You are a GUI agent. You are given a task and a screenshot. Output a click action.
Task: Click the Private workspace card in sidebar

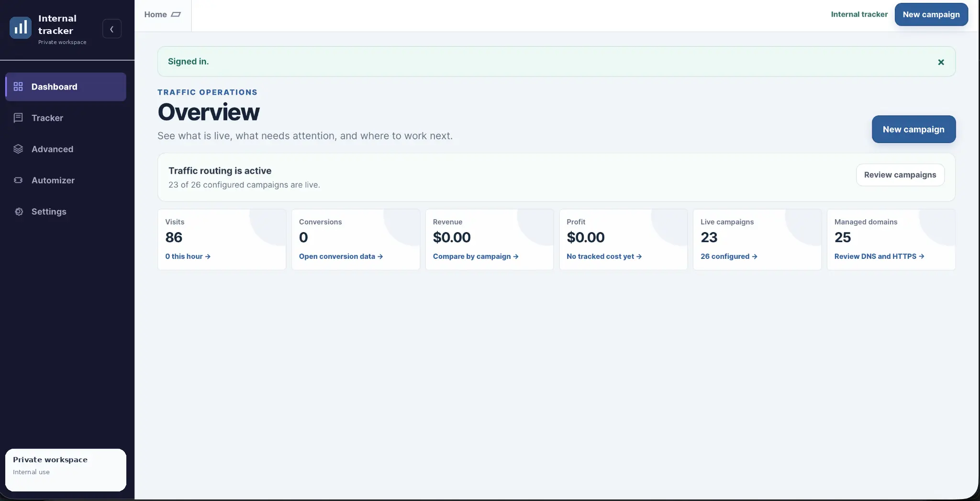pos(66,470)
